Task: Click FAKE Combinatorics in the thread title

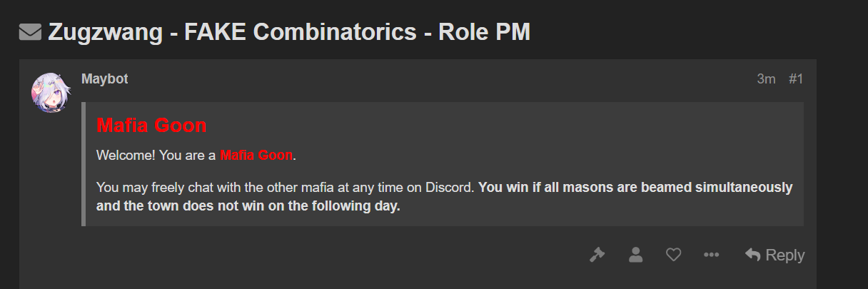Action: [300, 32]
